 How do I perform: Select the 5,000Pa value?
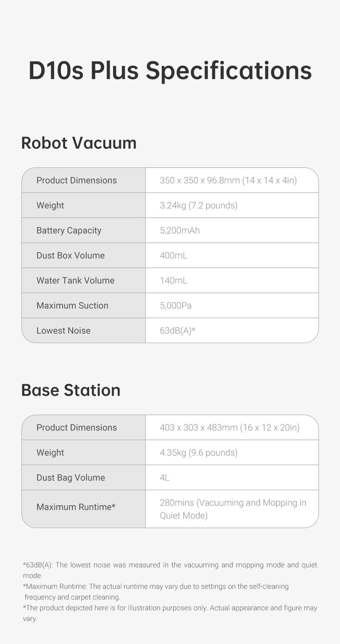coord(176,306)
